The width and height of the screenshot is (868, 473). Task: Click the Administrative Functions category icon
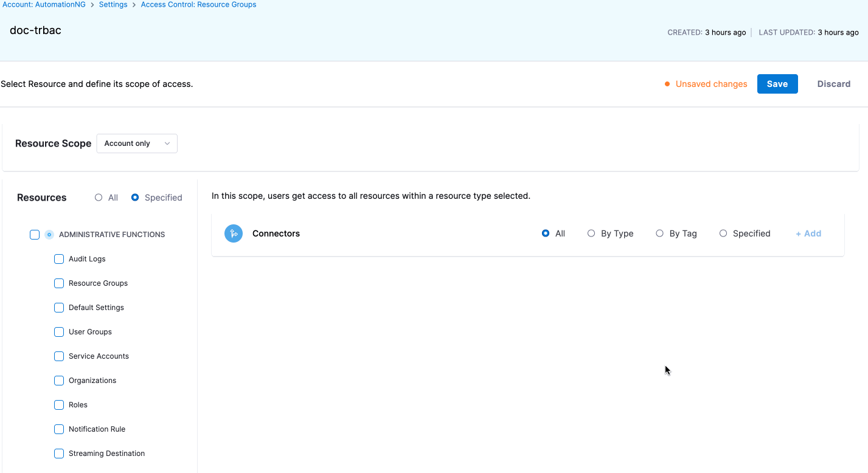click(49, 235)
